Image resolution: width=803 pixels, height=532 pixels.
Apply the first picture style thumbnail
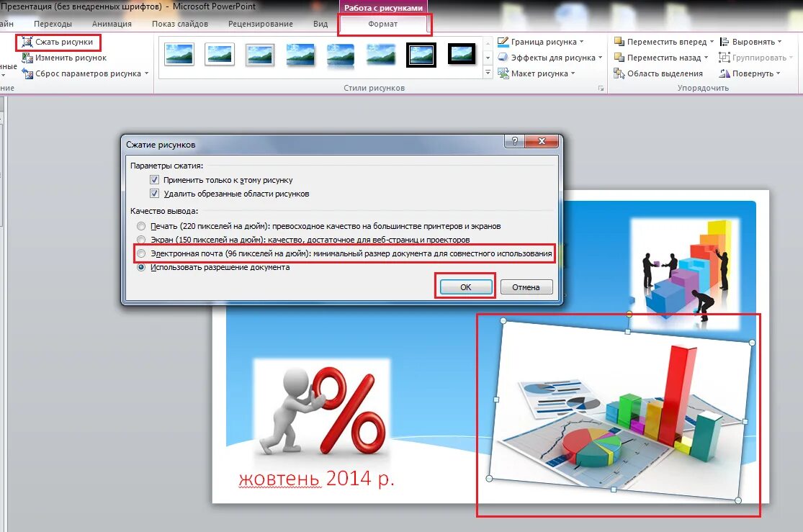(x=179, y=54)
